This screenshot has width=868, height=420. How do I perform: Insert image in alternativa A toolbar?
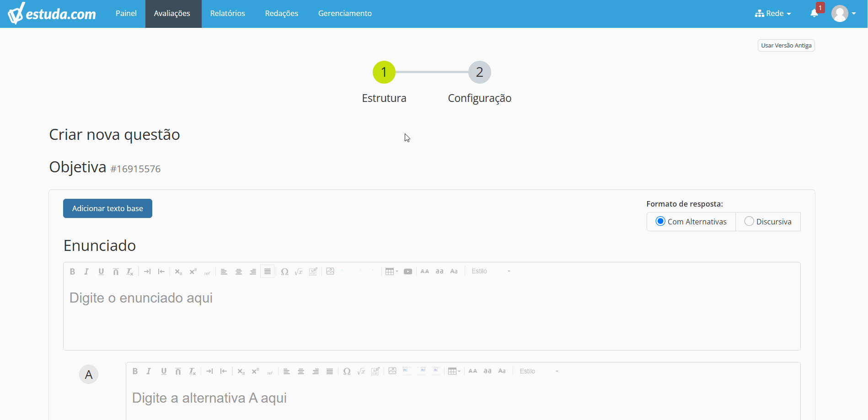point(392,372)
